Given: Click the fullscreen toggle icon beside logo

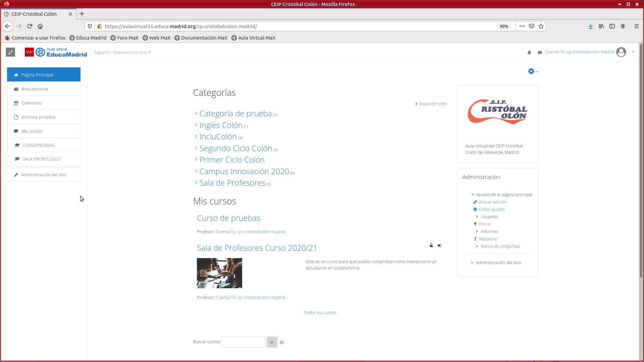Looking at the screenshot, I should click(10, 52).
